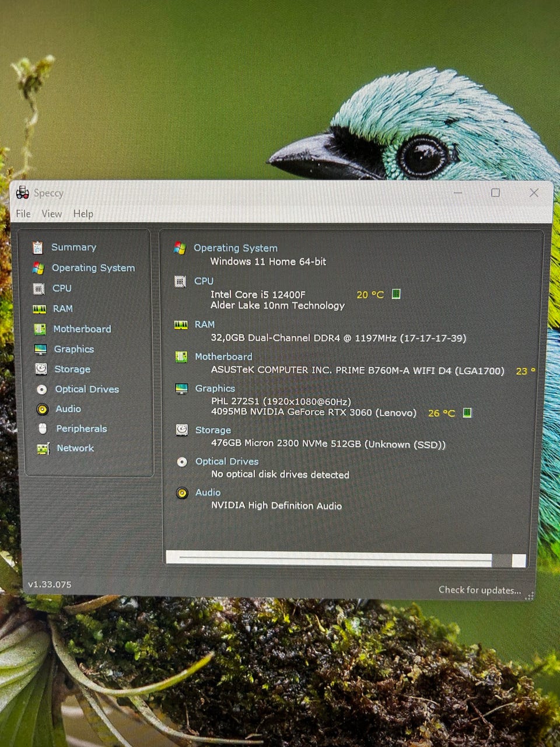Click the Optical Drives disc icon in sidebar
This screenshot has height=747, width=560.
coord(41,389)
